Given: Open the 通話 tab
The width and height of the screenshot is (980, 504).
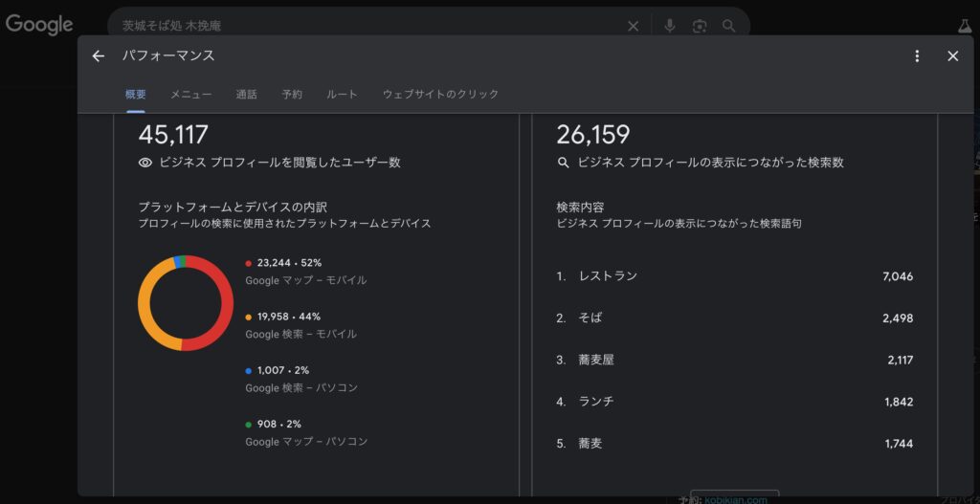Looking at the screenshot, I should pyautogui.click(x=246, y=95).
